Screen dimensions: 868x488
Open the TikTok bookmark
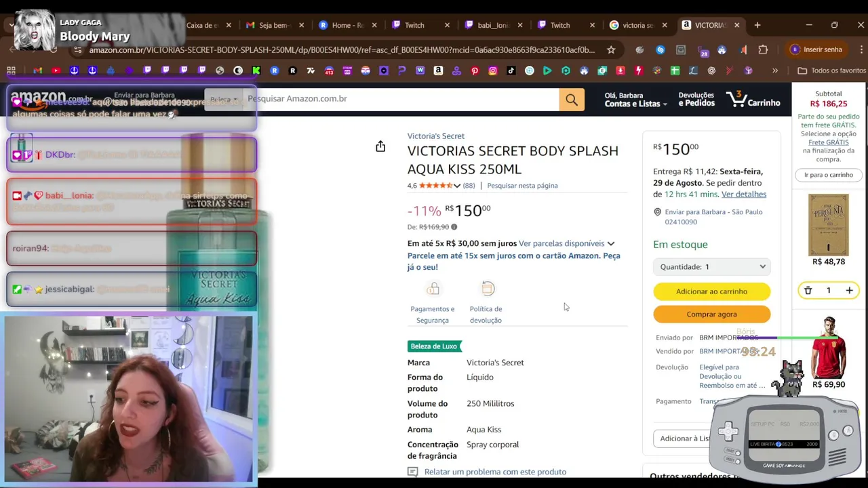511,70
